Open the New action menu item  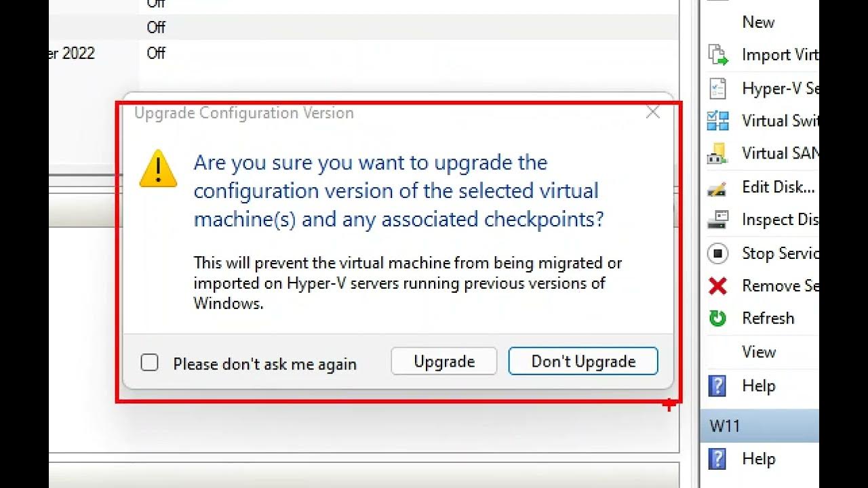[758, 22]
